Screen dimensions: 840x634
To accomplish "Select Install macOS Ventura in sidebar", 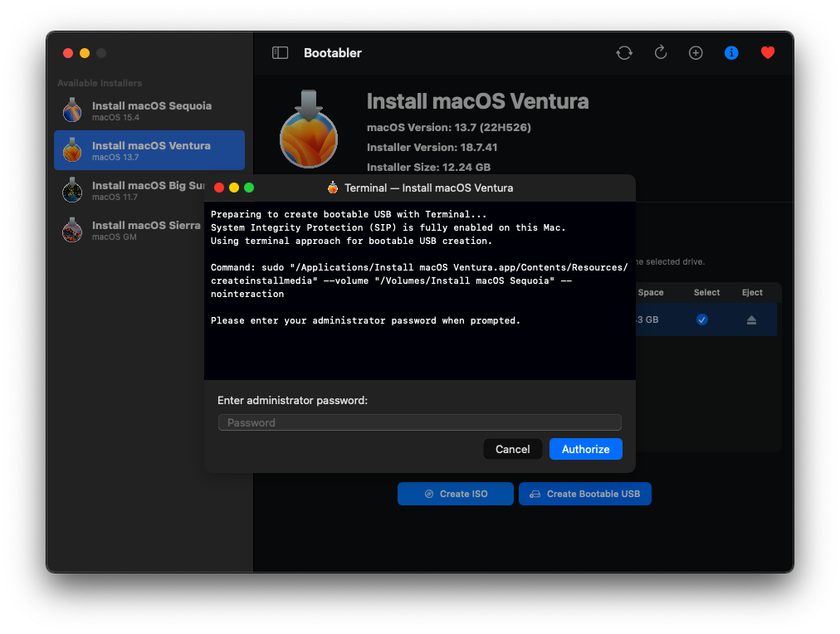I will (149, 150).
